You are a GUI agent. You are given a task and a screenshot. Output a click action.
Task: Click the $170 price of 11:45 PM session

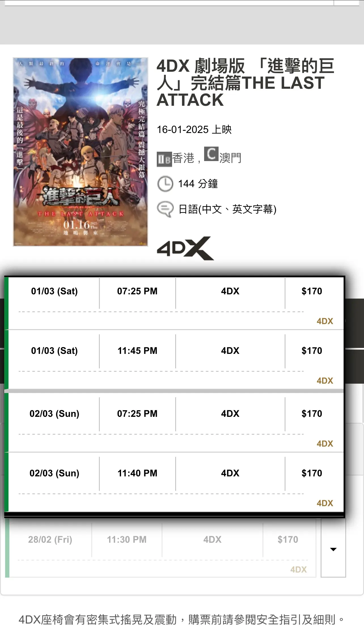312,351
